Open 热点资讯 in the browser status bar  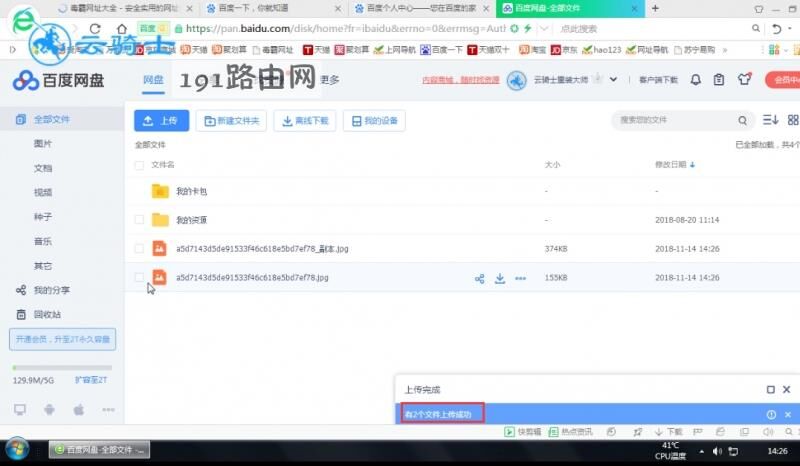[x=570, y=432]
